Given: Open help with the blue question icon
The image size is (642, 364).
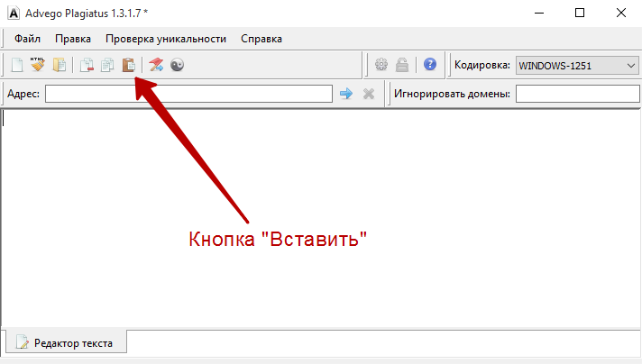Looking at the screenshot, I should tap(430, 64).
